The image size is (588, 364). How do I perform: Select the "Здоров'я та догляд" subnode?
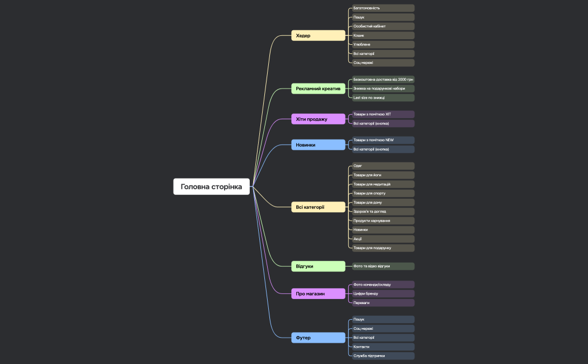click(x=383, y=212)
